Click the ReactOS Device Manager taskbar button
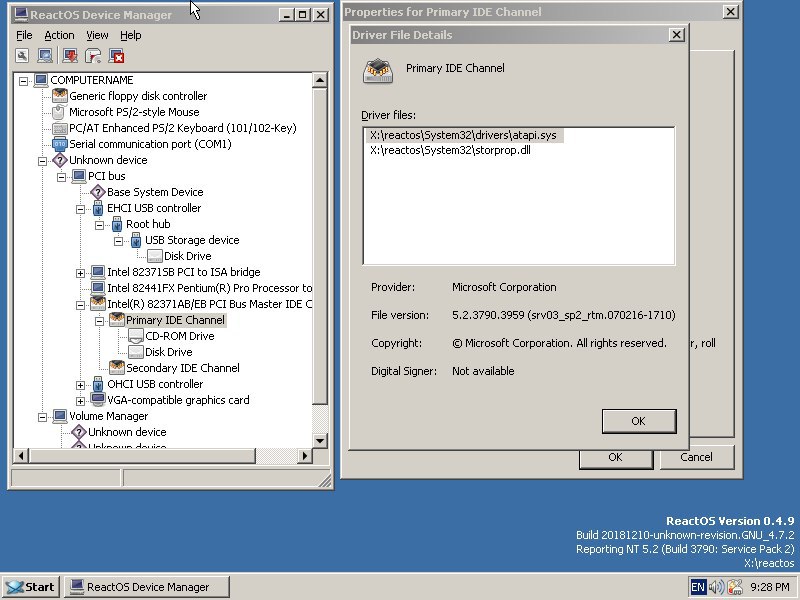800x600 pixels. [147, 587]
